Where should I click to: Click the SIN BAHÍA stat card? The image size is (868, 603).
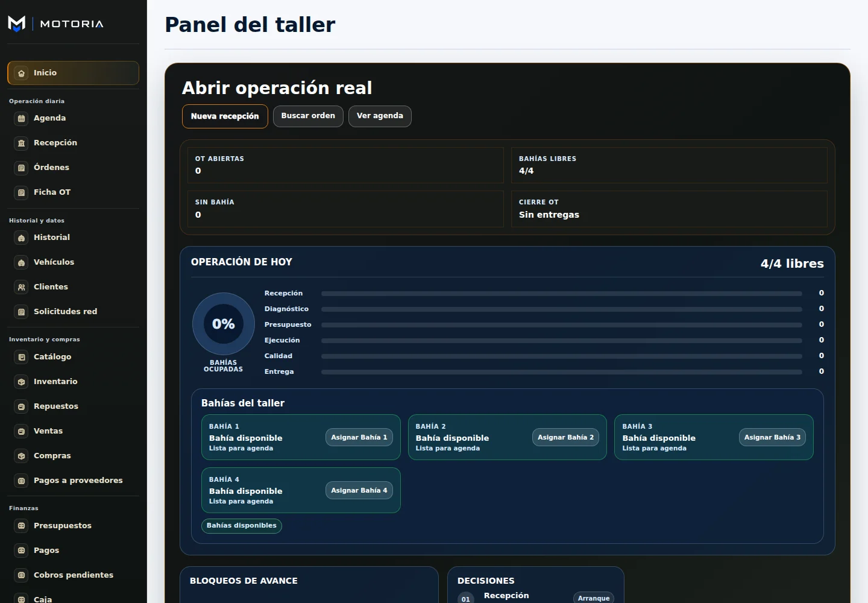coord(345,209)
